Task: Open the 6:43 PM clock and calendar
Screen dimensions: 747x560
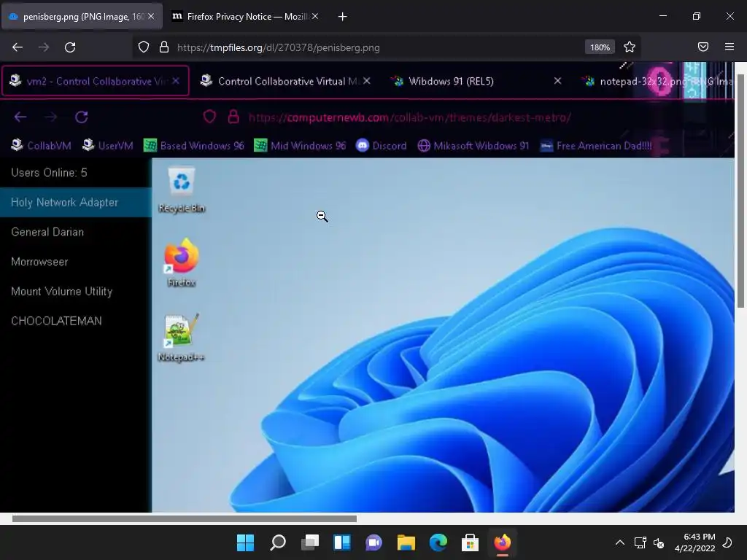Action: [695, 542]
